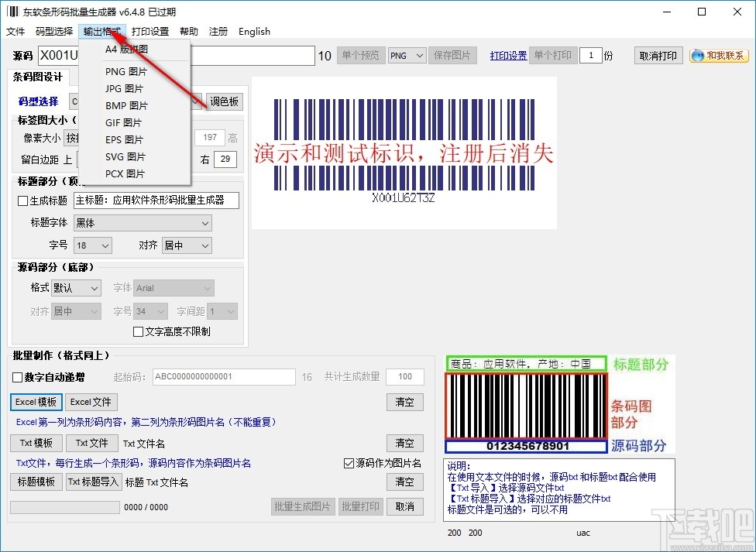Viewport: 756px width, 552px height.
Task: Open the 帮助 menu
Action: pyautogui.click(x=189, y=31)
